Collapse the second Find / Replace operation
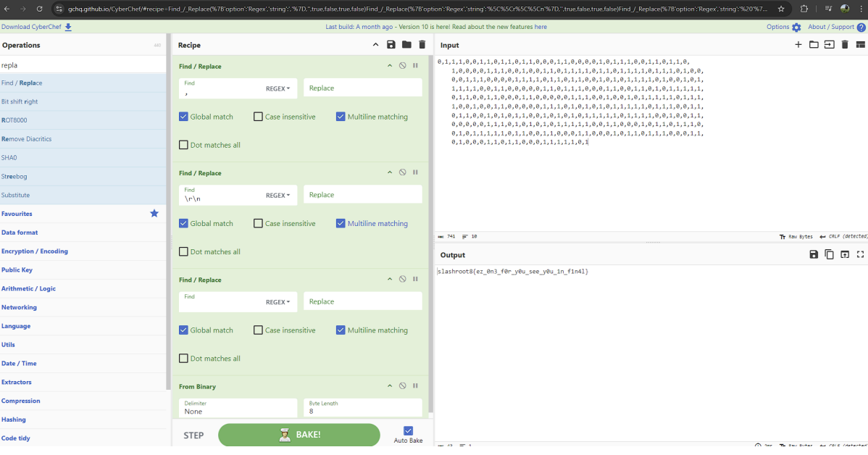This screenshot has height=455, width=868. tap(390, 172)
